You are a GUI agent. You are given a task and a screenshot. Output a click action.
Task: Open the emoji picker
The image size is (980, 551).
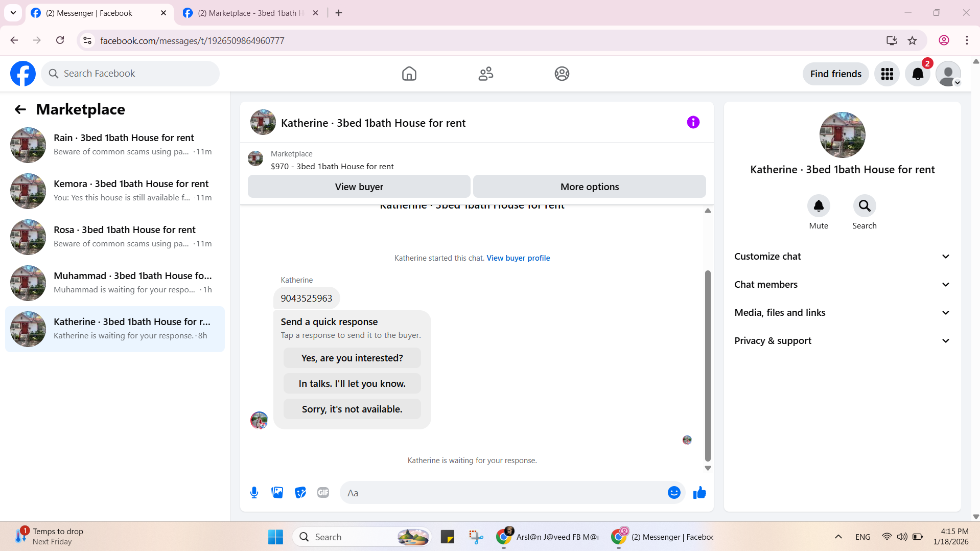pos(674,493)
